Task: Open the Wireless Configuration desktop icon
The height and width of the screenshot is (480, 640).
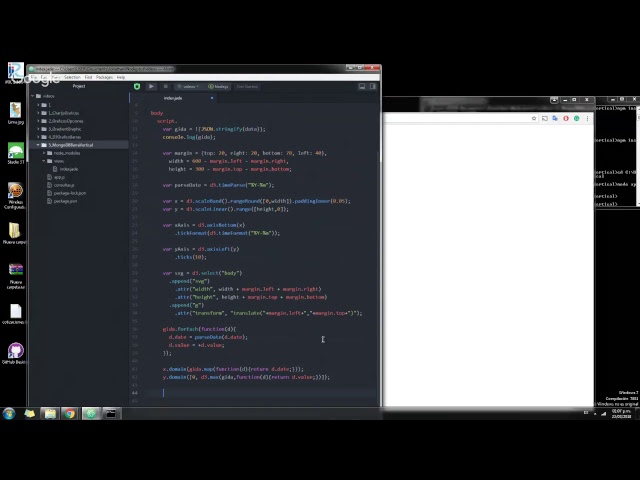Action: point(16,196)
